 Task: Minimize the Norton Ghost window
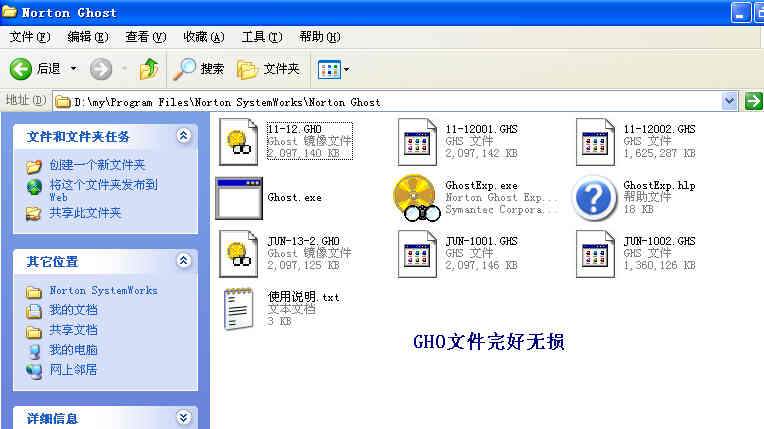741,13
